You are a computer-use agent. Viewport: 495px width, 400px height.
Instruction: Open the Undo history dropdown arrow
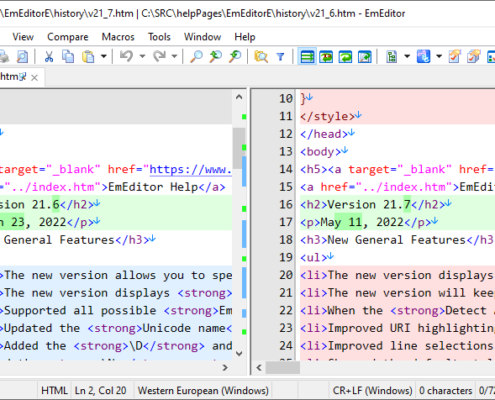142,56
